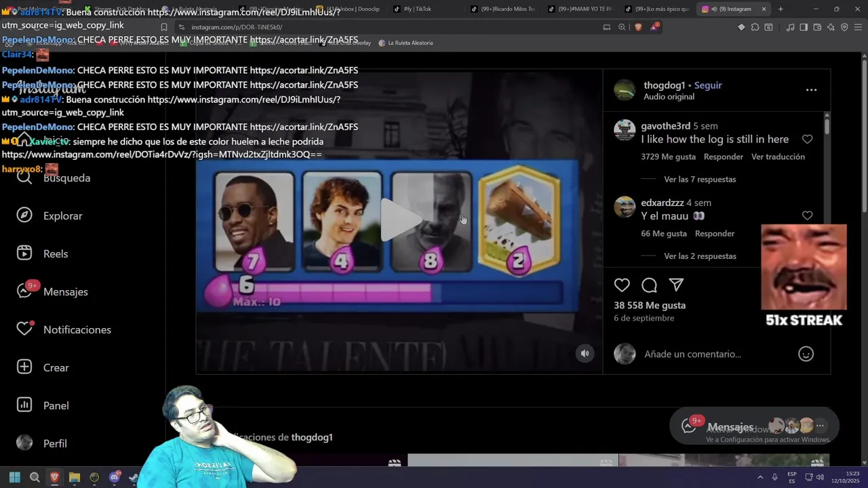The image size is (868, 488).
Task: Expand Ver las 2 respuestas
Action: pyautogui.click(x=700, y=256)
